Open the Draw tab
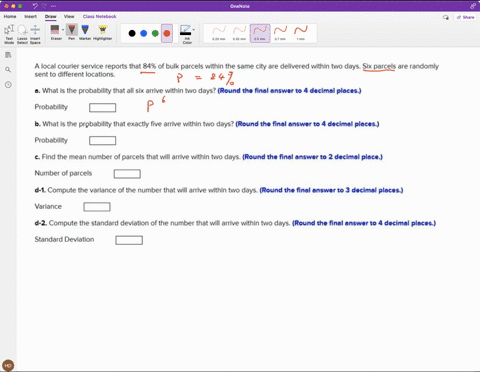480x372 pixels. coord(51,16)
